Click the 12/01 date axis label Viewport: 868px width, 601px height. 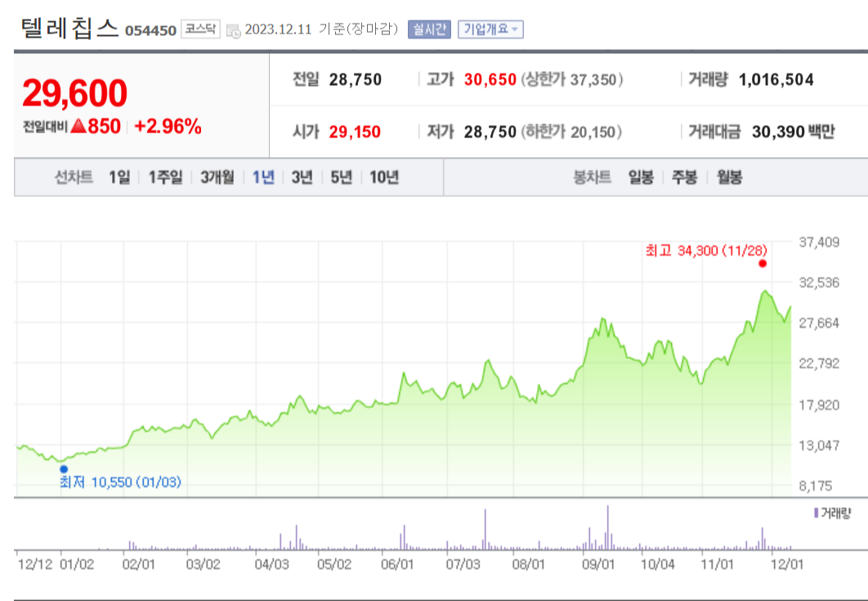pyautogui.click(x=786, y=564)
